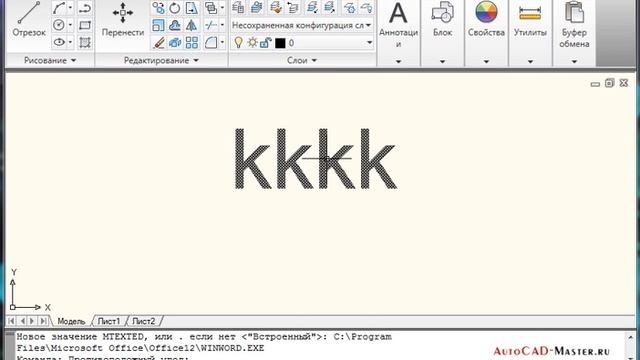
Task: Select the Scale tool
Action: point(158,25)
